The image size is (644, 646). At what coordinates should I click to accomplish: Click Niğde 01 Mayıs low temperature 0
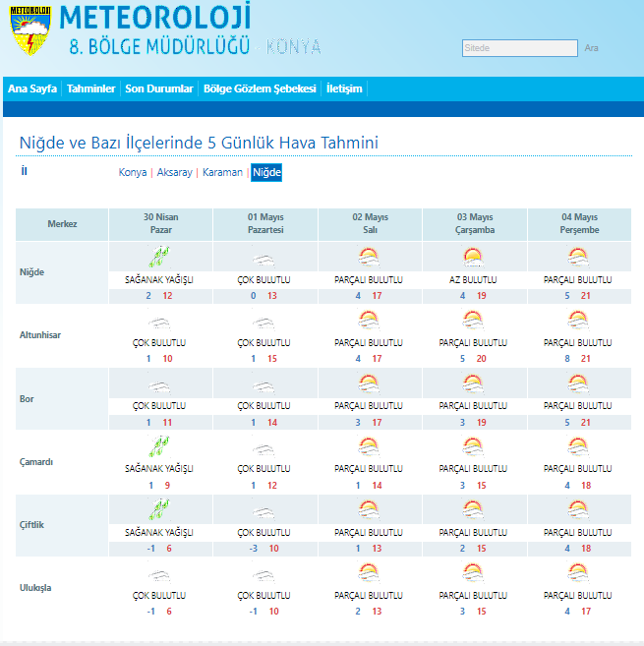[x=253, y=296]
